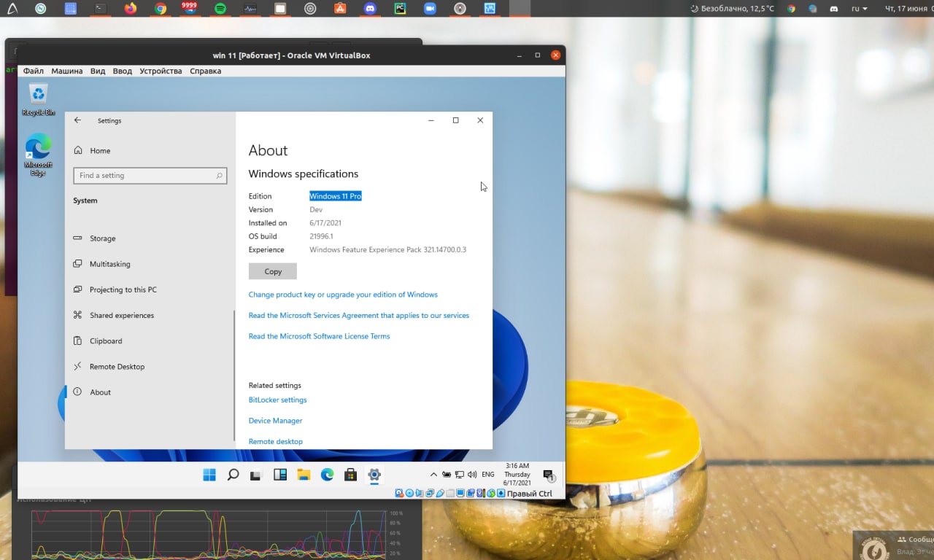Open Microsoft Store taskbar icon

[x=351, y=475]
